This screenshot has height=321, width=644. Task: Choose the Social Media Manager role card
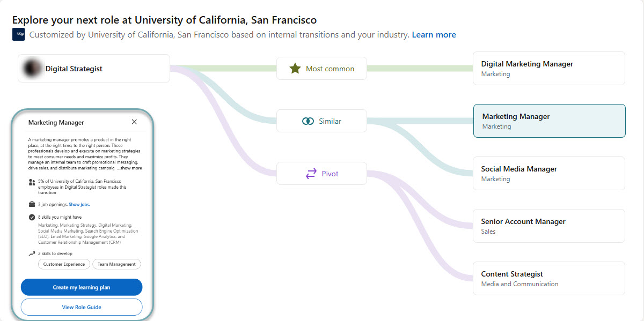[548, 173]
